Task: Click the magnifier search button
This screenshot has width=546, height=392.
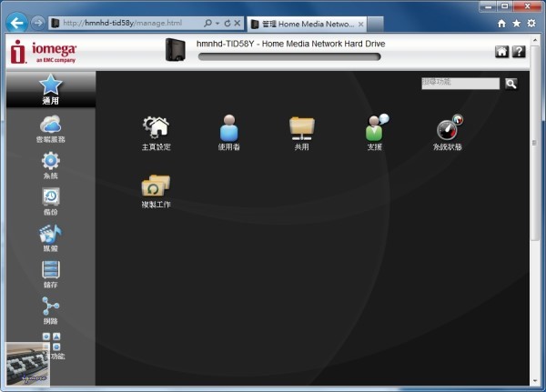Action: pos(511,84)
